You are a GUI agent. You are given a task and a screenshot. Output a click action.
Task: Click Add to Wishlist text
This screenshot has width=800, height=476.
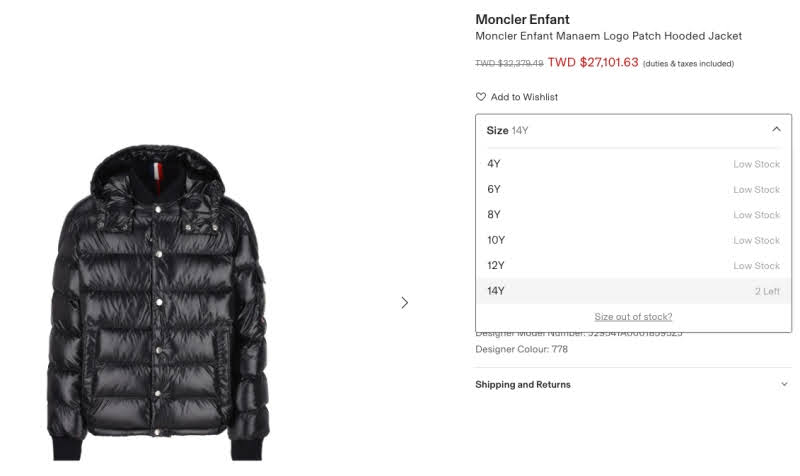tap(524, 97)
